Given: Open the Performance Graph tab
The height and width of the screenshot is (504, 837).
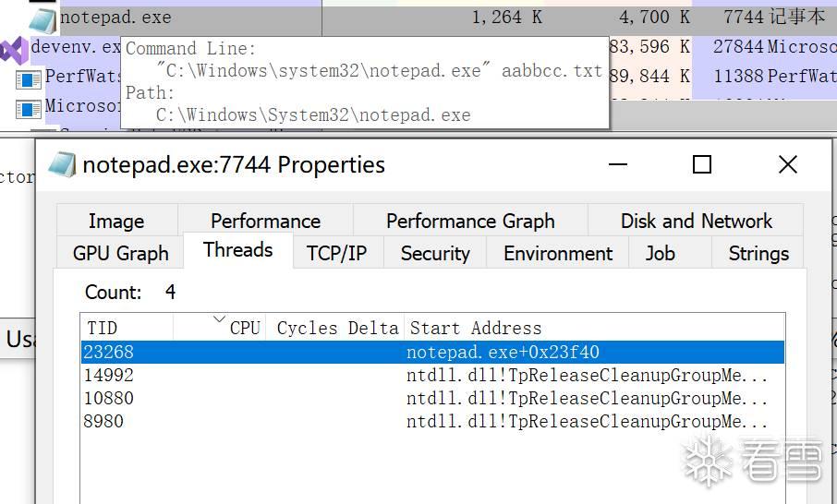Looking at the screenshot, I should [x=470, y=222].
